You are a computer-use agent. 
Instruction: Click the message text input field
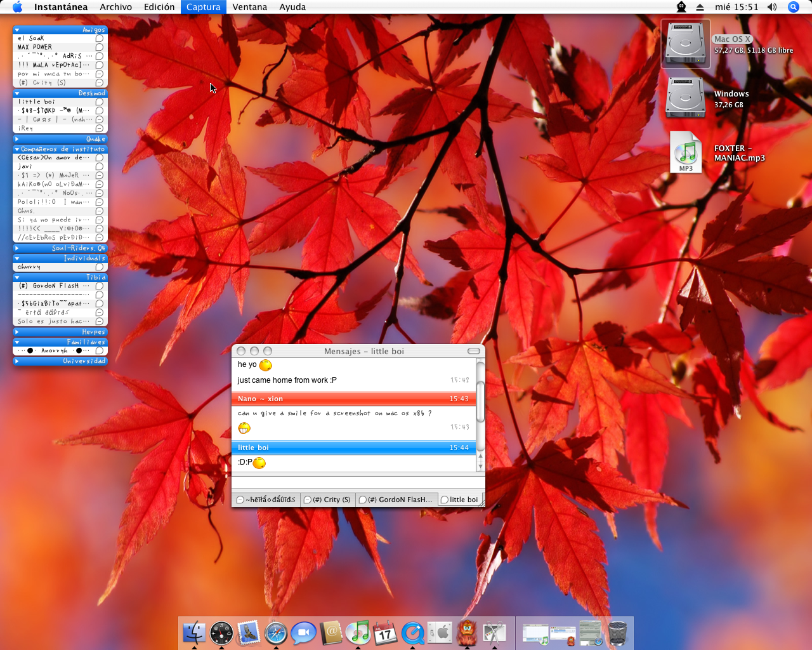point(358,482)
